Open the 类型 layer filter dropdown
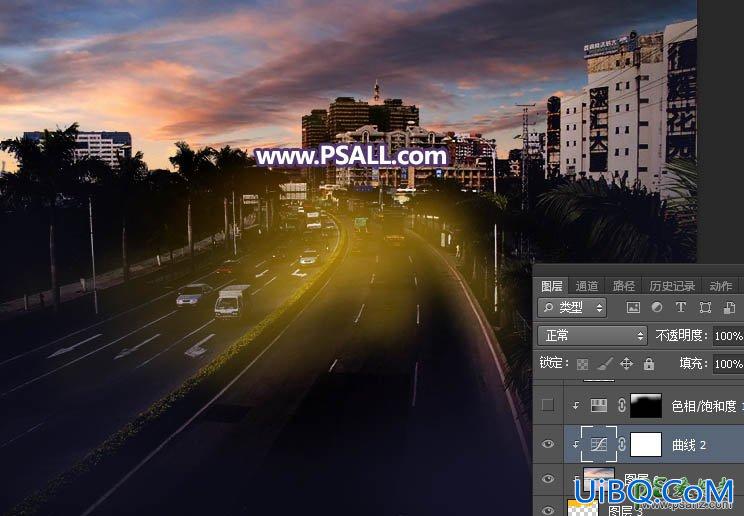This screenshot has width=744, height=516. point(572,308)
